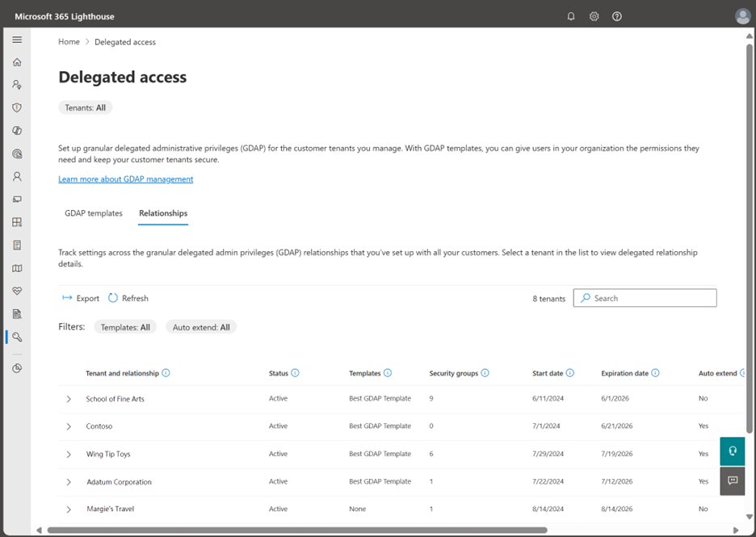The height and width of the screenshot is (537, 756).
Task: Open the shield security icon in sidebar
Action: point(17,107)
